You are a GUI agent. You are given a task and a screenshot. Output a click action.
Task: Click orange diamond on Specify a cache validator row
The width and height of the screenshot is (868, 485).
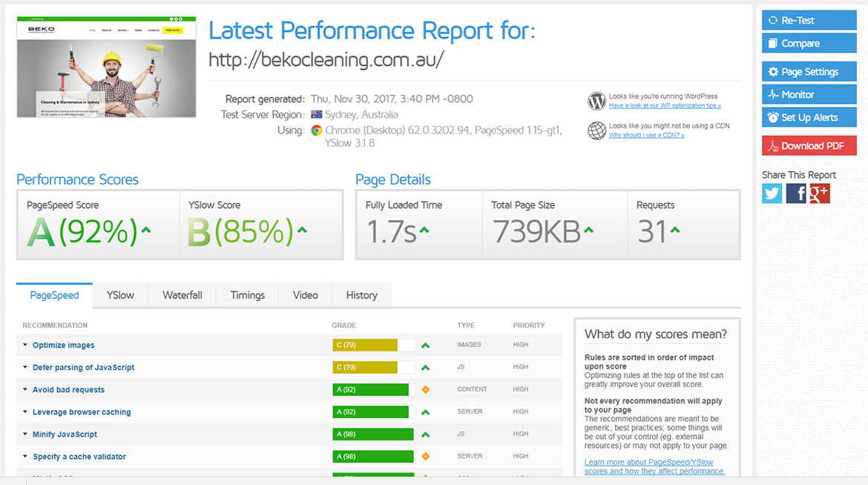(425, 457)
